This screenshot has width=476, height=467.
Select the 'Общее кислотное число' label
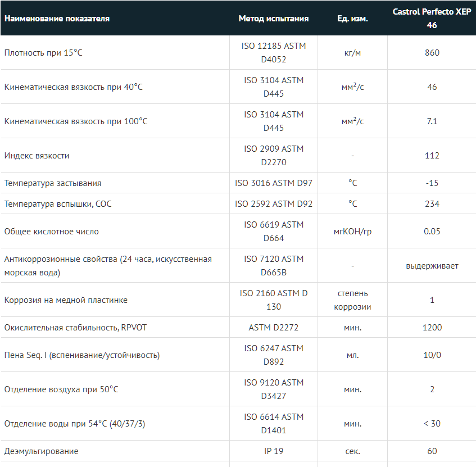51,232
